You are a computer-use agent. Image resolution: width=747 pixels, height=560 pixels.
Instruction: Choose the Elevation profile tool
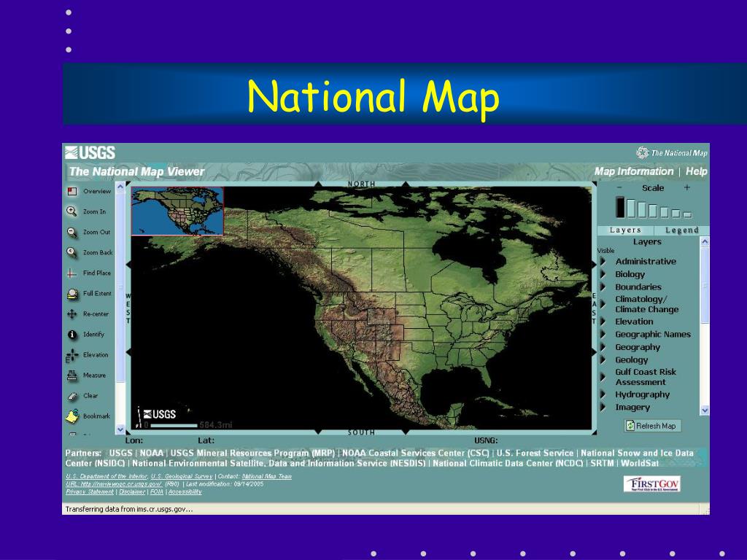point(72,355)
